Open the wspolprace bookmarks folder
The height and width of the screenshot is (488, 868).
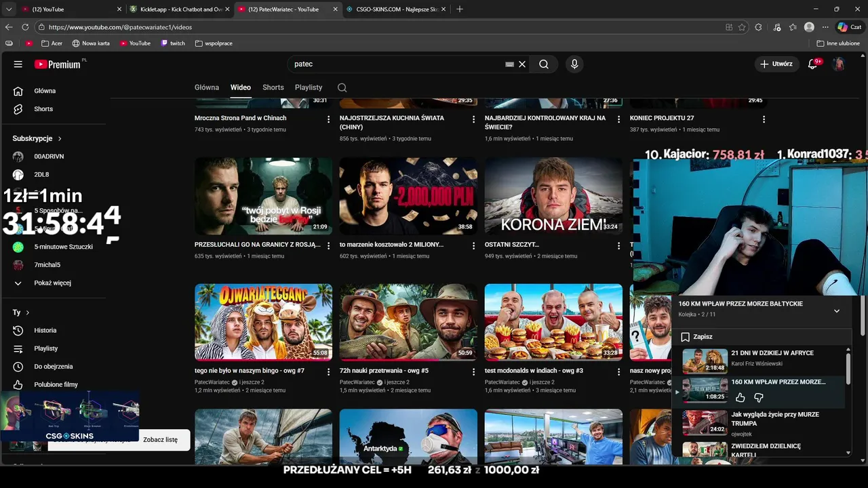click(214, 43)
